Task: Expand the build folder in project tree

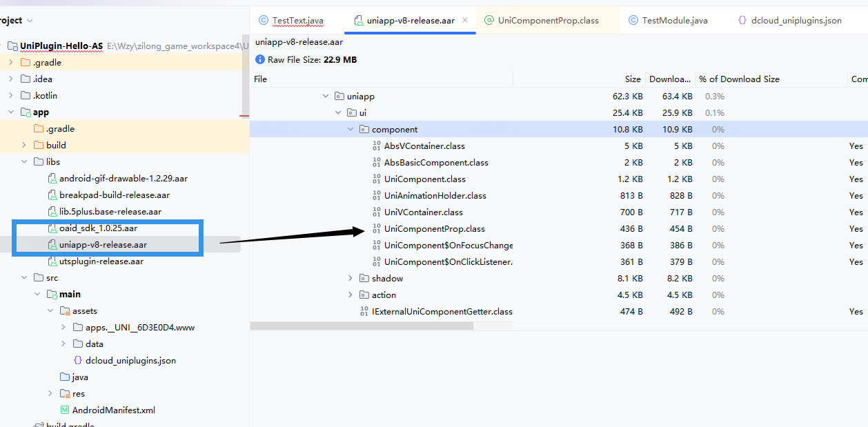Action: (24, 146)
